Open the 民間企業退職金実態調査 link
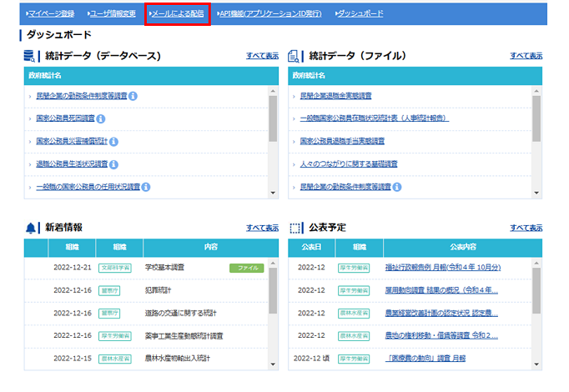The width and height of the screenshot is (569, 392). (x=335, y=96)
